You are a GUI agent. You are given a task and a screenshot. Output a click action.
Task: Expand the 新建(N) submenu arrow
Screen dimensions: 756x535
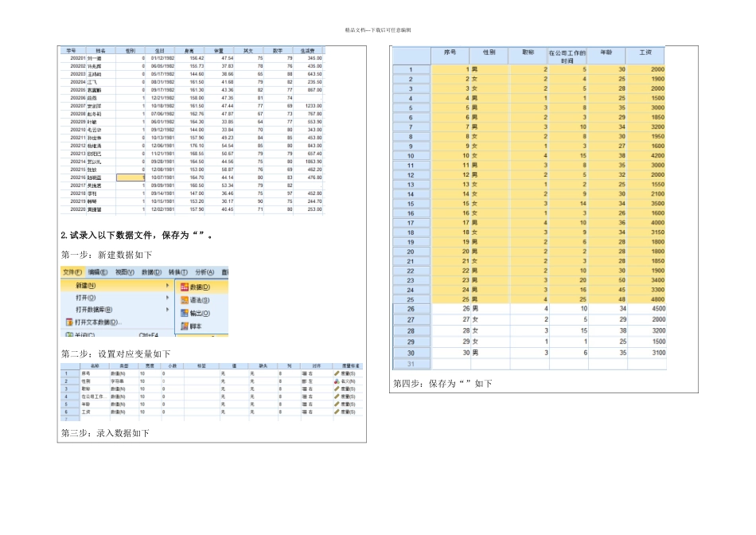coord(167,285)
